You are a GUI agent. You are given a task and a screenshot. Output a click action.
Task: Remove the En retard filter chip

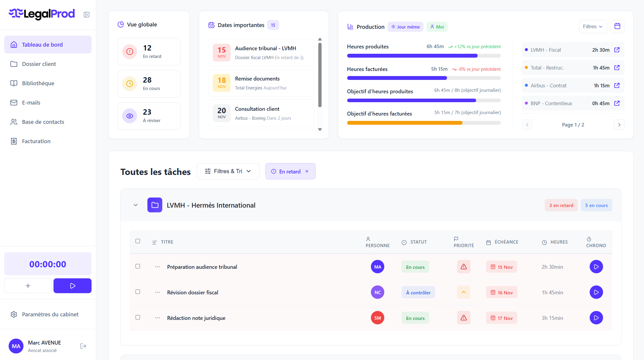click(307, 171)
